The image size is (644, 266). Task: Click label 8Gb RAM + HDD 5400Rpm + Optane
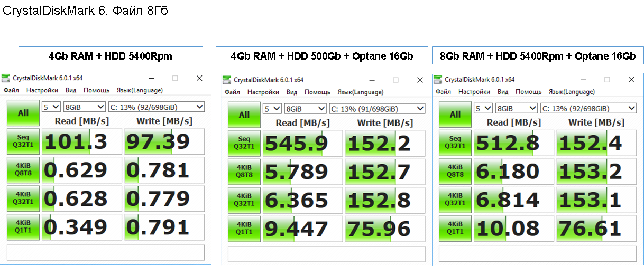(x=538, y=55)
